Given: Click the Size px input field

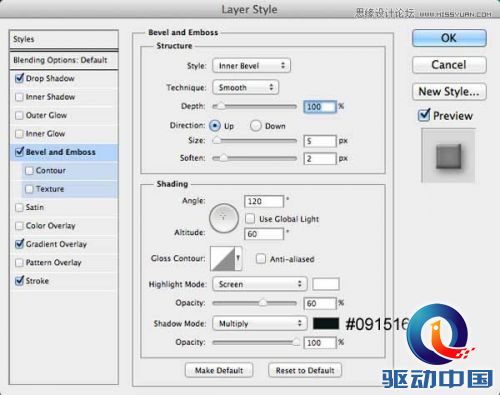Looking at the screenshot, I should pyautogui.click(x=320, y=141).
